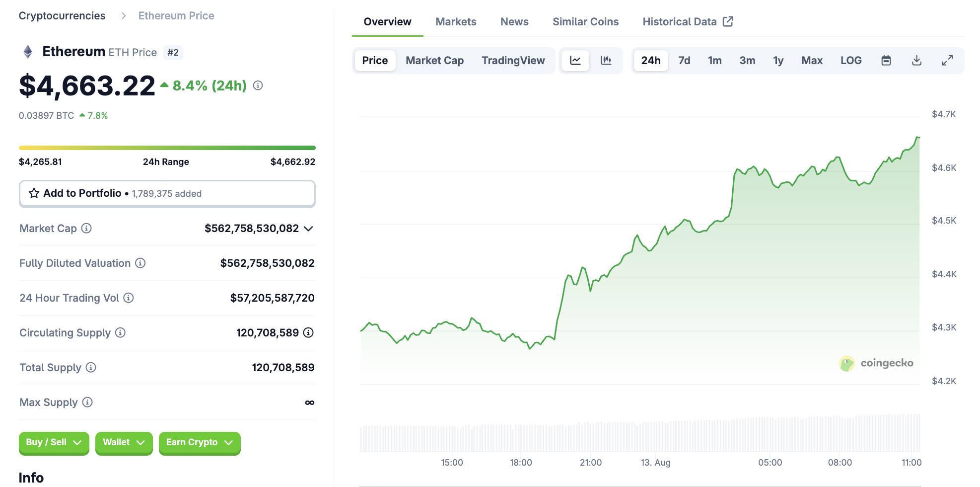Go to Cryptocurrencies breadcrumb link
Image resolution: width=980 pixels, height=487 pixels.
pos(62,16)
